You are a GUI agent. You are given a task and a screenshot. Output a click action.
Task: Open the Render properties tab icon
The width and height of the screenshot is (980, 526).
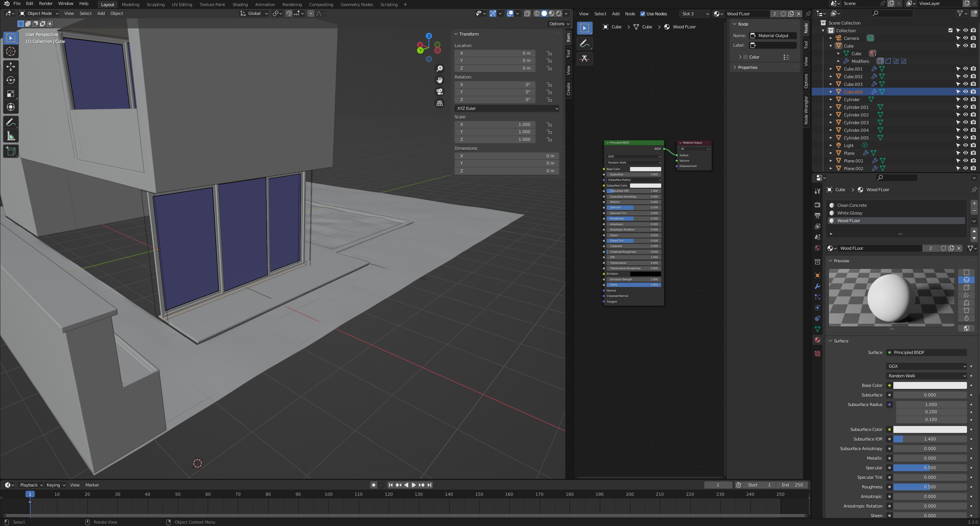[x=817, y=205]
